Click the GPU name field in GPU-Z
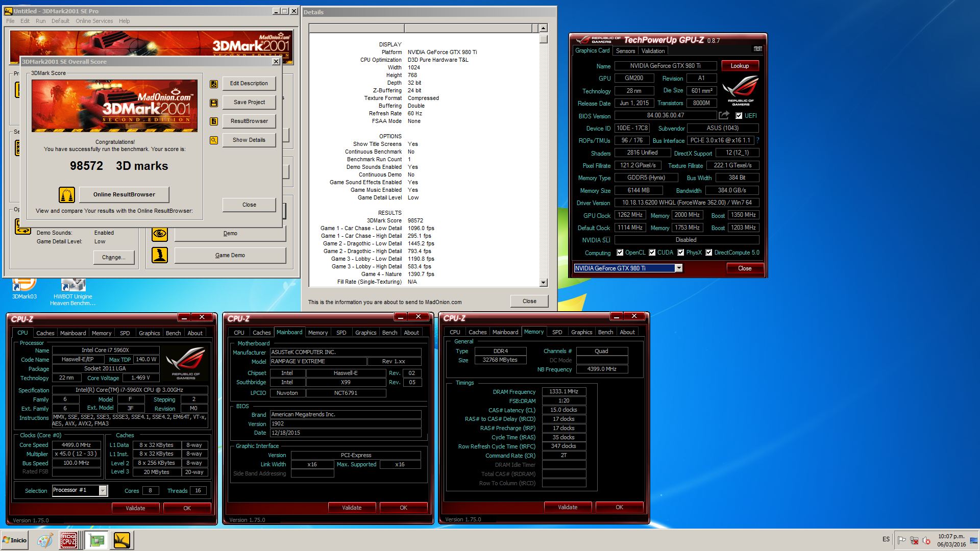 (x=665, y=66)
